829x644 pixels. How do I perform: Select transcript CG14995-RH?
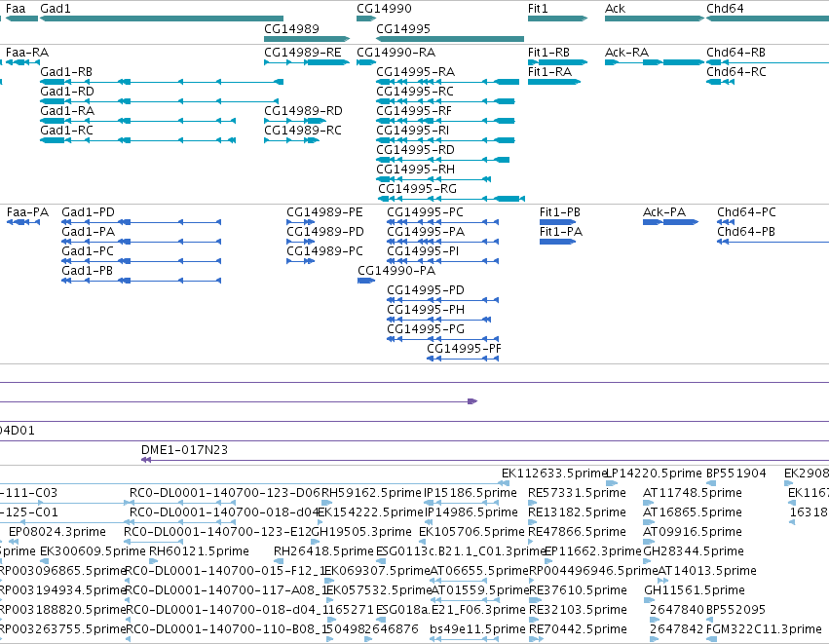point(433,180)
